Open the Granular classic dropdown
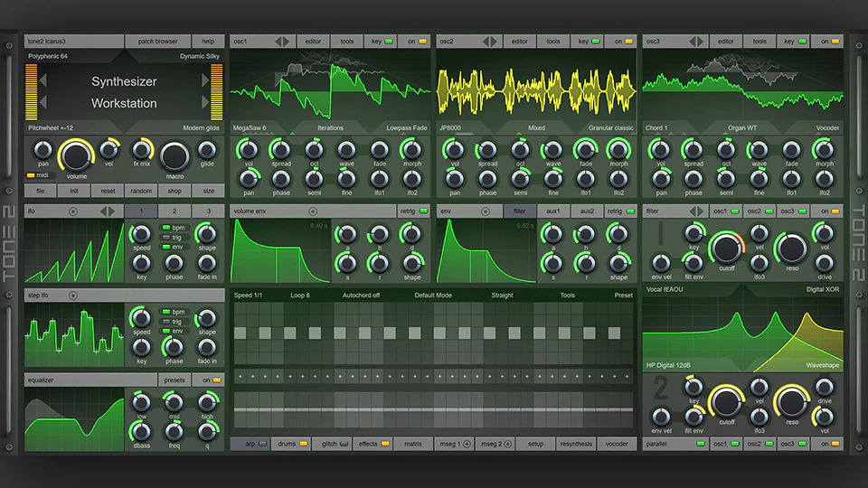Image resolution: width=868 pixels, height=488 pixels. coord(611,127)
